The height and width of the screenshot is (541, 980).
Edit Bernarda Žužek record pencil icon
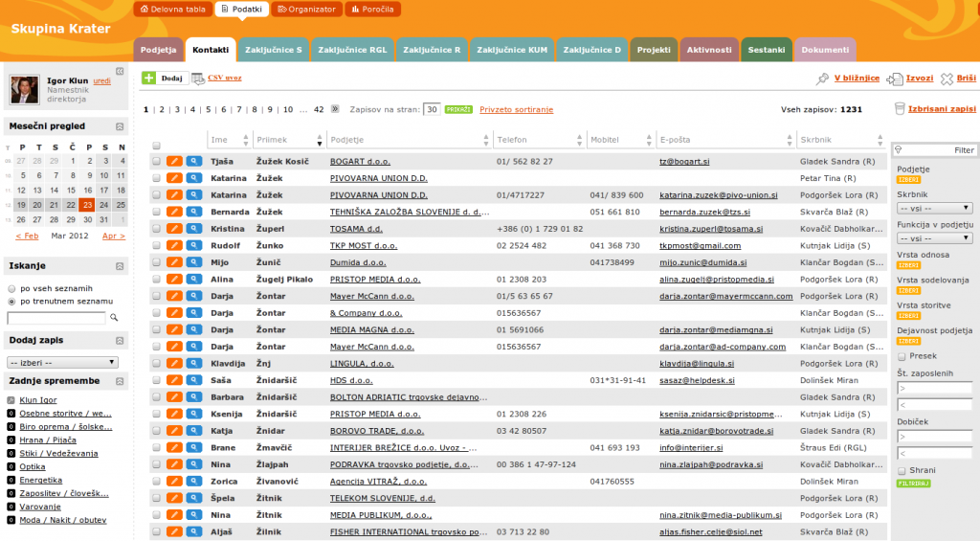pos(174,212)
